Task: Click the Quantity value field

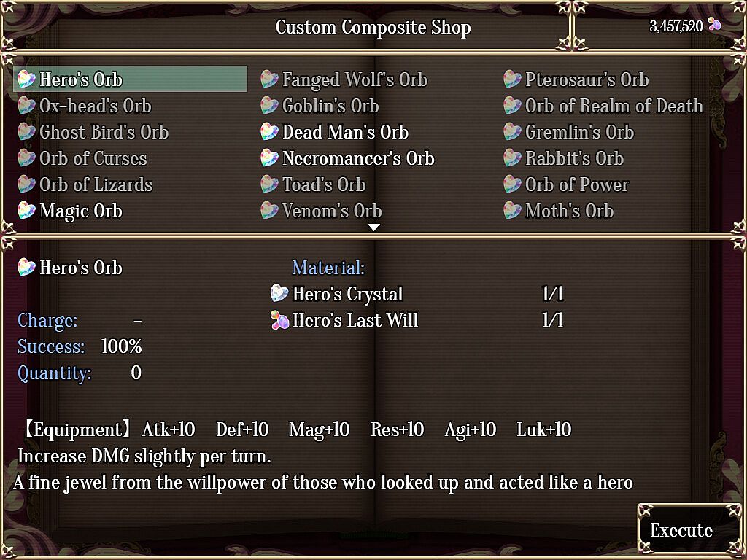Action: (136, 373)
